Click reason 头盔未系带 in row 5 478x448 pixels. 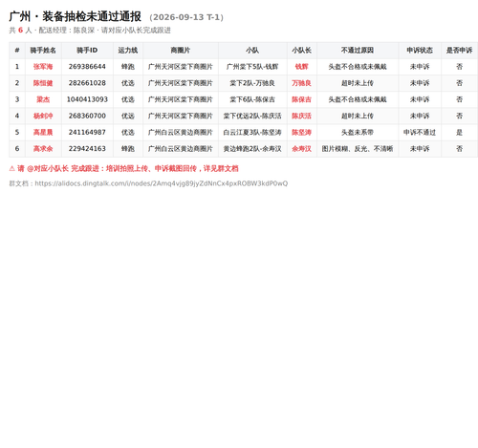(x=358, y=133)
